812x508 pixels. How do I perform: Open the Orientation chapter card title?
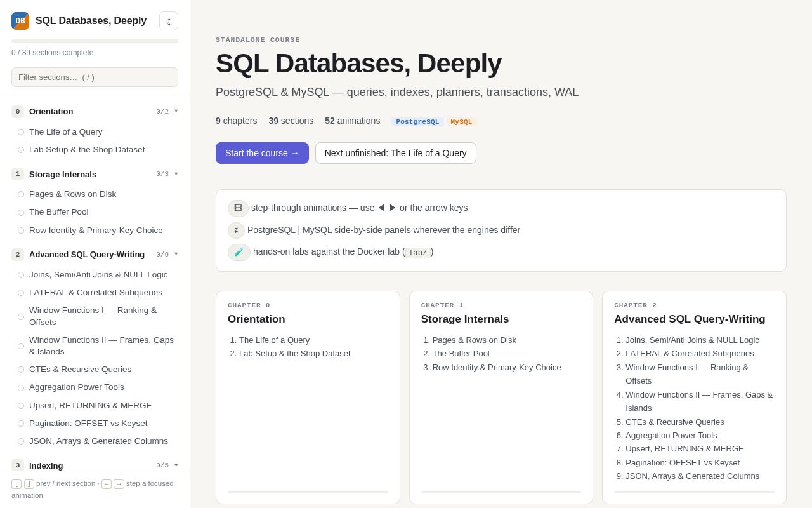pyautogui.click(x=256, y=319)
